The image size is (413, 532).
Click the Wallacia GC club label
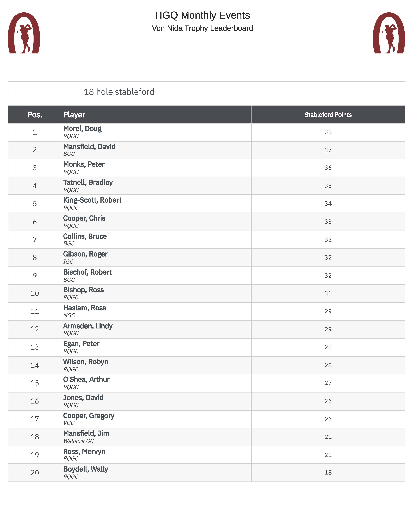coord(78,441)
